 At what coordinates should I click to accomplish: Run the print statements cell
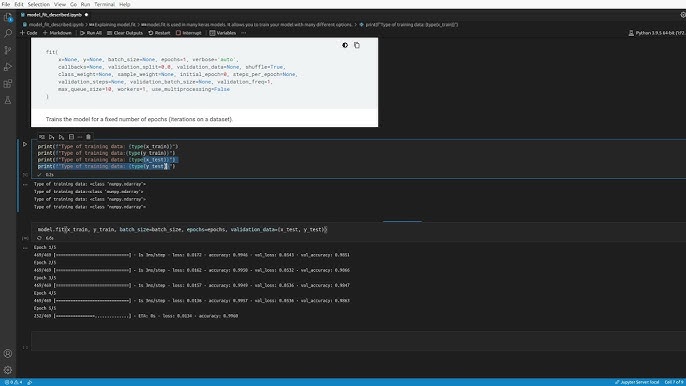click(25, 144)
